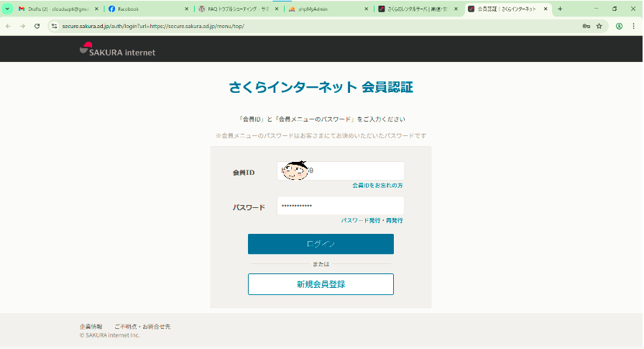Open Chrome three-dot menu
This screenshot has height=349, width=644.
(633, 26)
